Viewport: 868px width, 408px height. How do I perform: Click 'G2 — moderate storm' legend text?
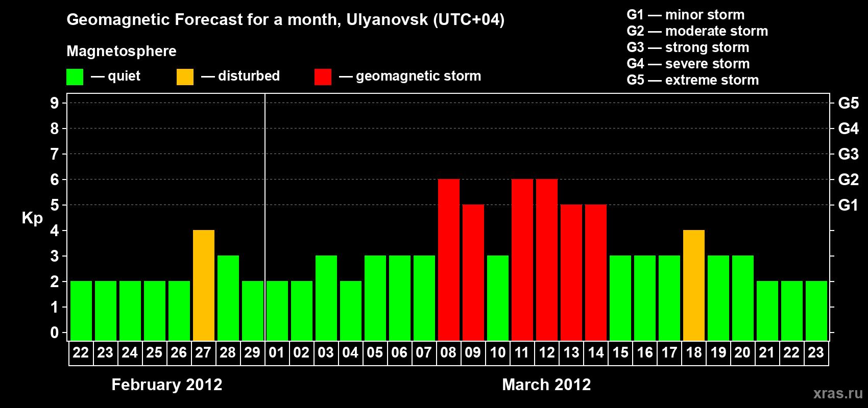click(697, 31)
